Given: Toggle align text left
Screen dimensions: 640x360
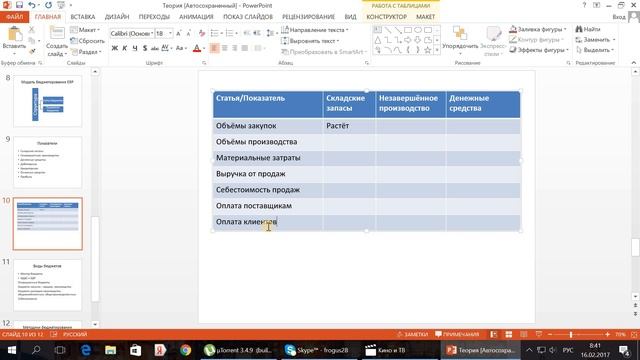Looking at the screenshot, I should (214, 48).
